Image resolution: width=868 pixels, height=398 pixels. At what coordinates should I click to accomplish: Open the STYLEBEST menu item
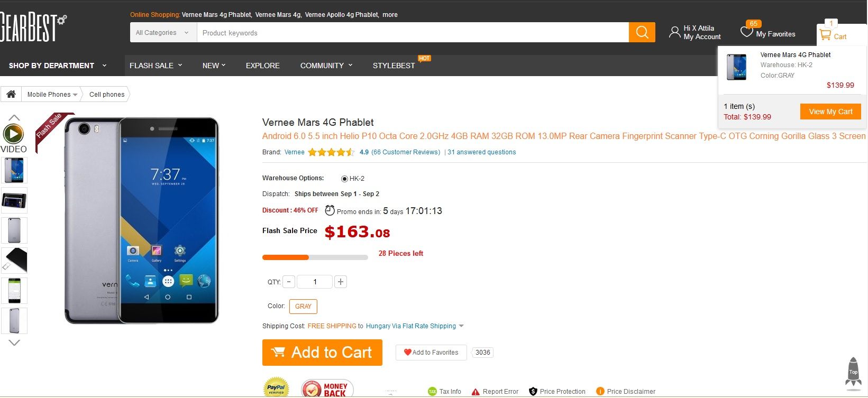[x=394, y=66]
